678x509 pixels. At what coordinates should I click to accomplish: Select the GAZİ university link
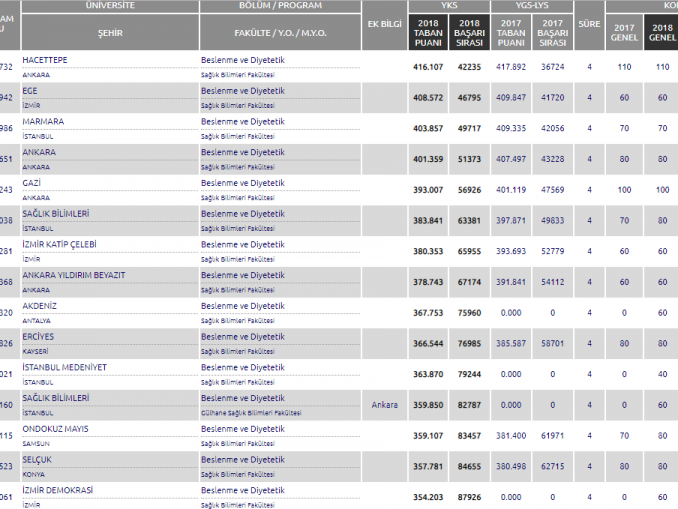point(33,183)
